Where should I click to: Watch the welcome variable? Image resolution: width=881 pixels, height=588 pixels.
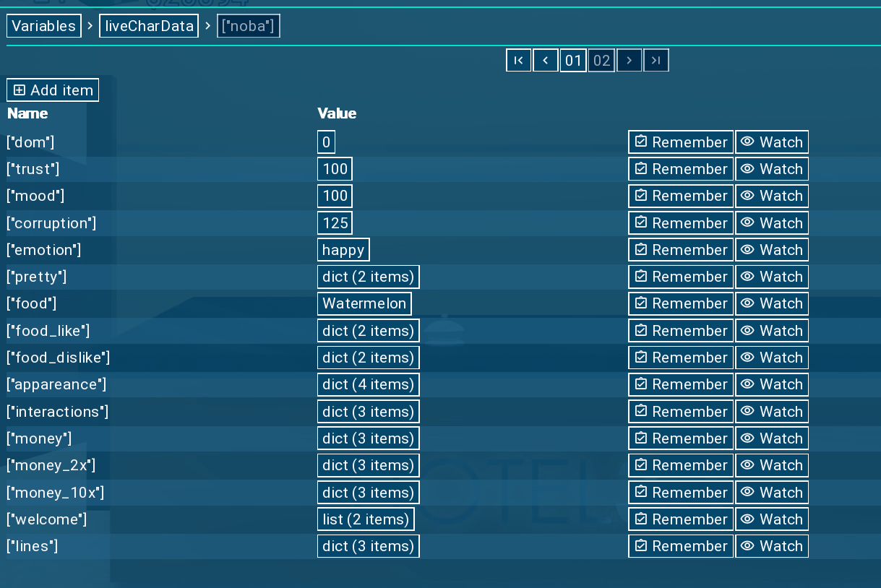click(772, 519)
